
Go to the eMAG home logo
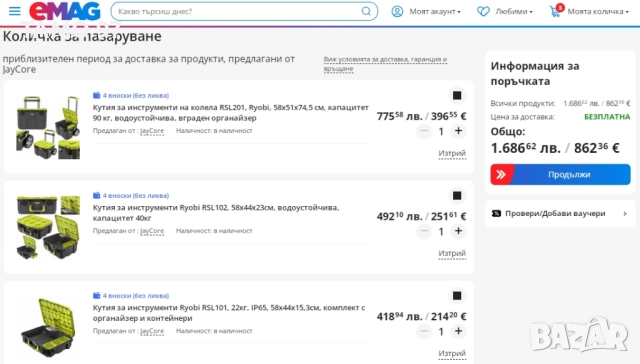pyautogui.click(x=64, y=11)
